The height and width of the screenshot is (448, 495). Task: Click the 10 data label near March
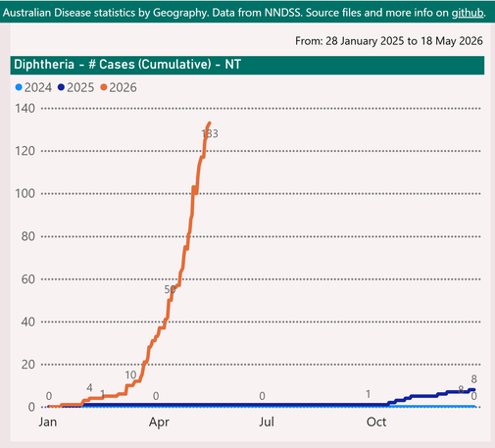pyautogui.click(x=130, y=375)
